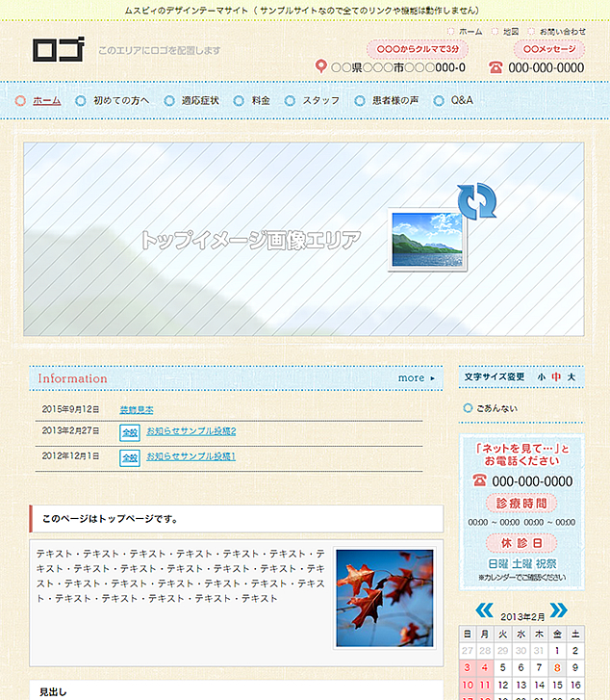
Task: Open the お知らせサンプル投稿2 link
Action: coord(191,430)
